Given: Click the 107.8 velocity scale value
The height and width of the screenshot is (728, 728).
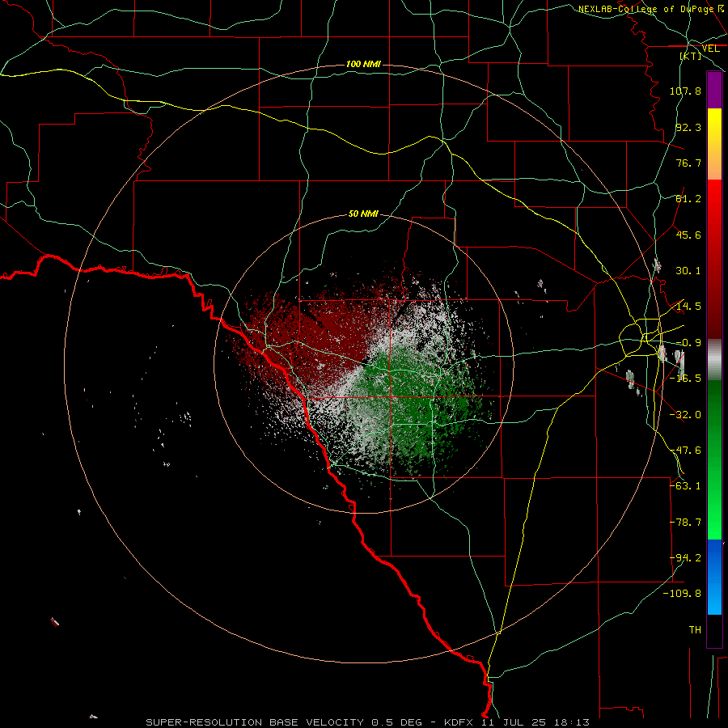Looking at the screenshot, I should pyautogui.click(x=685, y=91).
